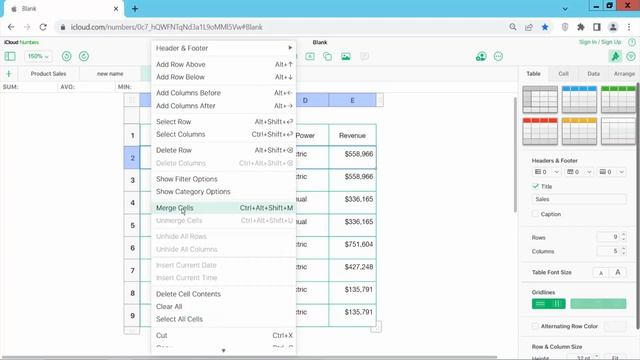Click the Chrome profile avatar icon
Screen dimensions: 640x360
pyautogui.click(x=613, y=27)
